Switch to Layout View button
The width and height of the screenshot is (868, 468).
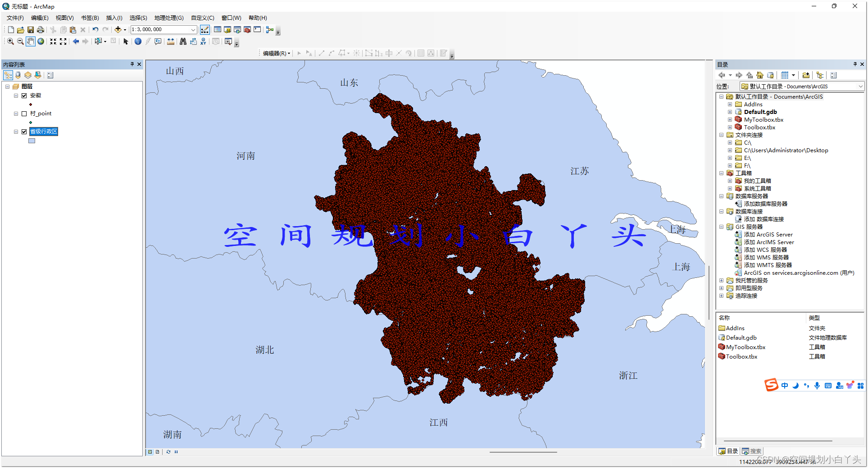(x=157, y=452)
